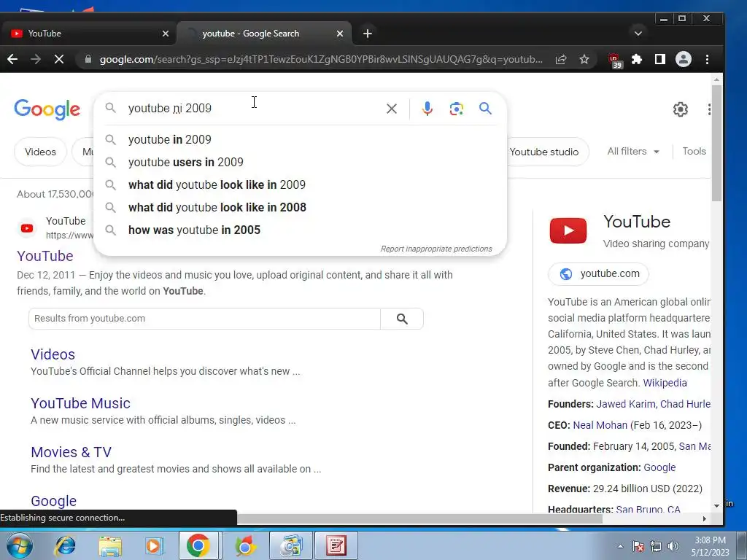Click the blue magnifier search button
The image size is (747, 560).
(485, 109)
